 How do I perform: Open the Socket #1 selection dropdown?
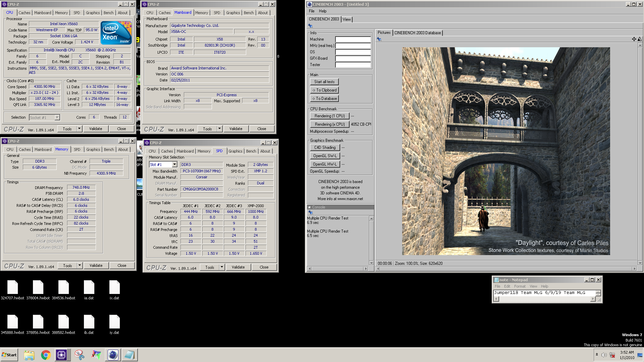tap(57, 117)
